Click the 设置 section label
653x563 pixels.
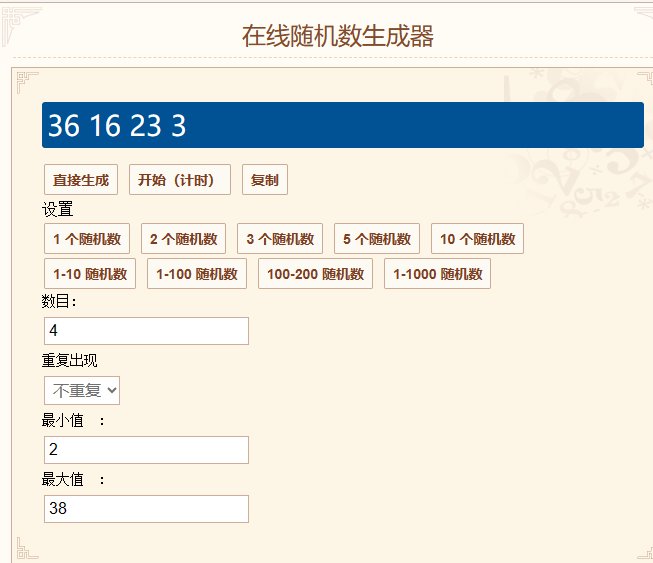(x=57, y=209)
